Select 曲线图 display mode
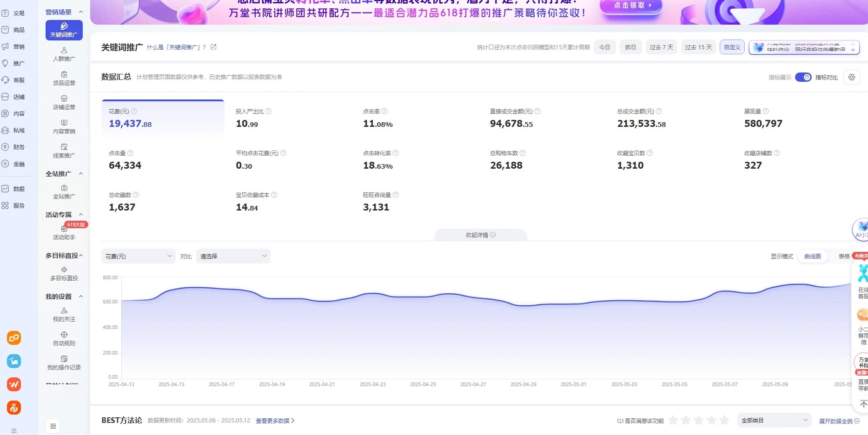The width and height of the screenshot is (868, 435). 813,257
